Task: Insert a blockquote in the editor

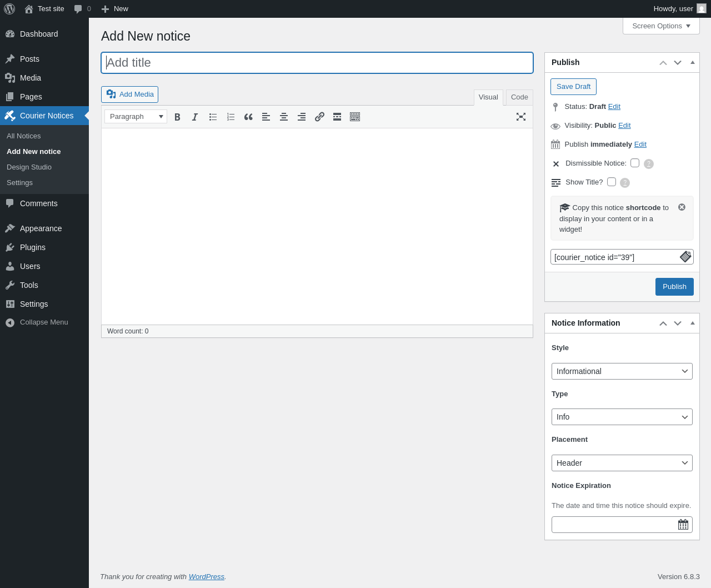Action: (x=248, y=117)
